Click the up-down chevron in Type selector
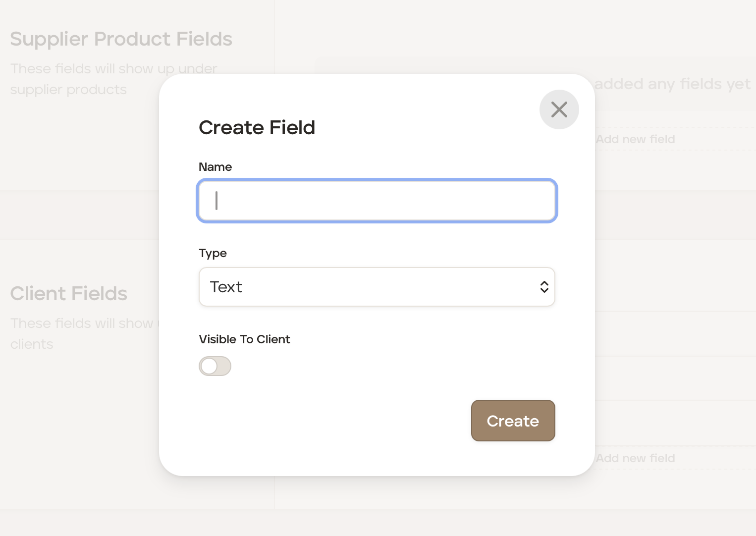Viewport: 756px width, 536px height. (x=544, y=287)
